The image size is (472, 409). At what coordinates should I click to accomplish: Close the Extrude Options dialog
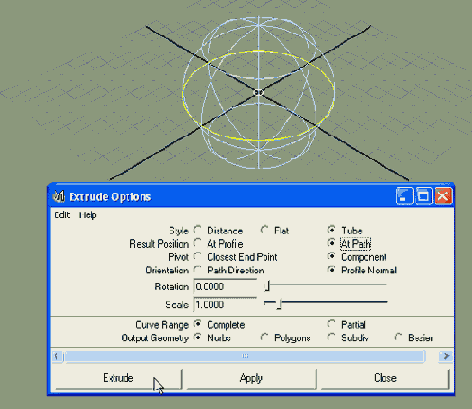point(443,196)
